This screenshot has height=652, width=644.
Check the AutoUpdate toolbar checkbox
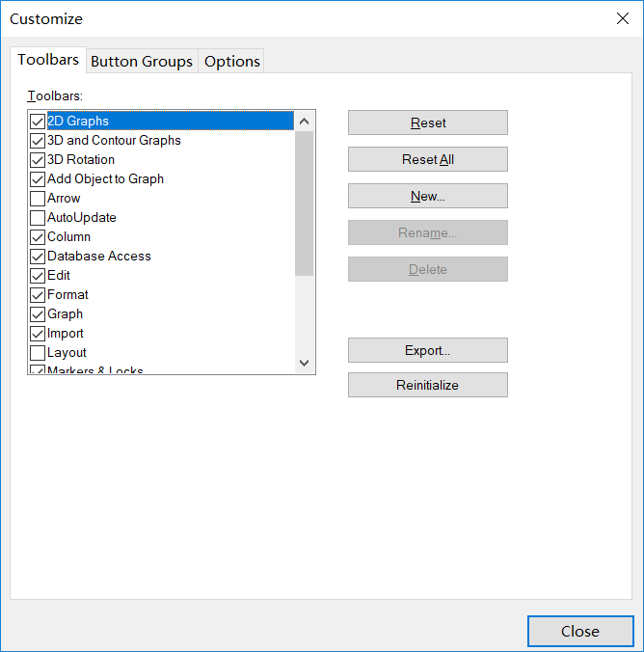(38, 218)
